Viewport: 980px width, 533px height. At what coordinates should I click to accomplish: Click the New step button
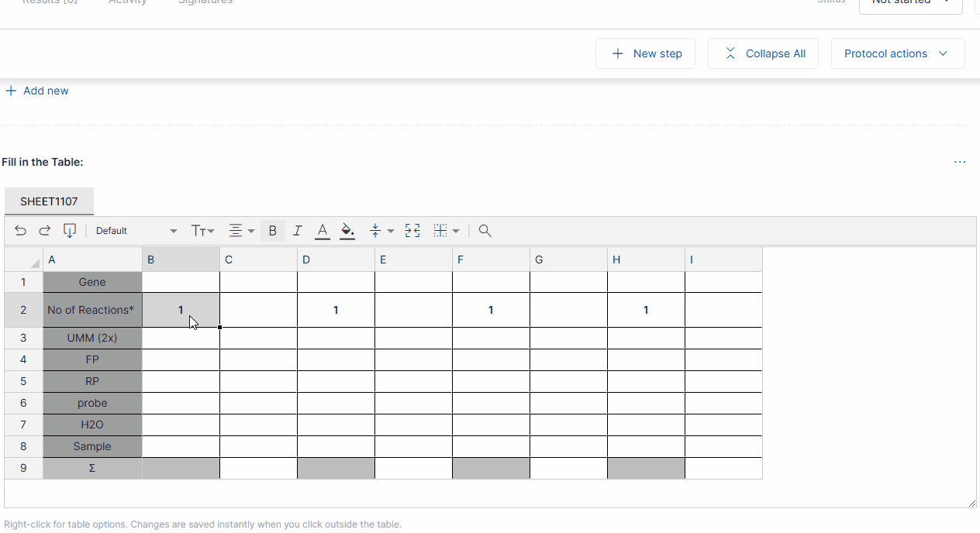(646, 53)
